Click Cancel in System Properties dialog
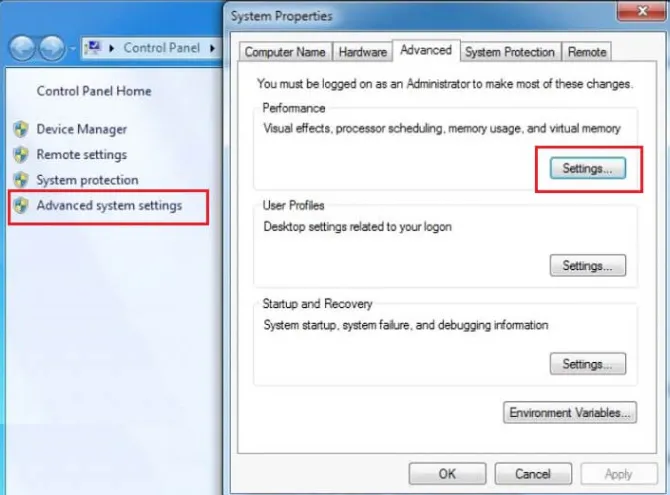Viewport: 670px width, 495px height. 533,474
